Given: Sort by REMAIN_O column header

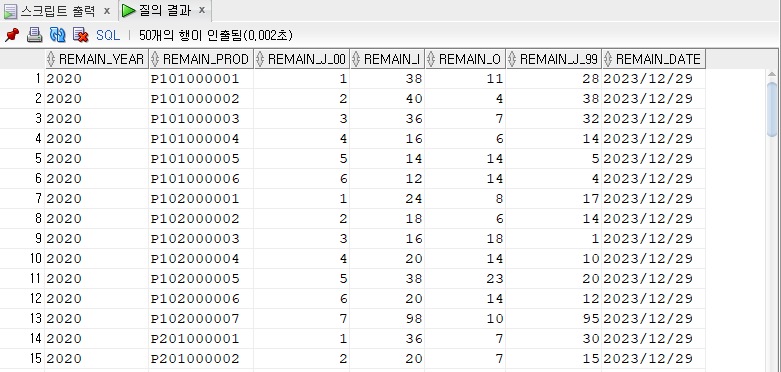Looking at the screenshot, I should tap(465, 59).
